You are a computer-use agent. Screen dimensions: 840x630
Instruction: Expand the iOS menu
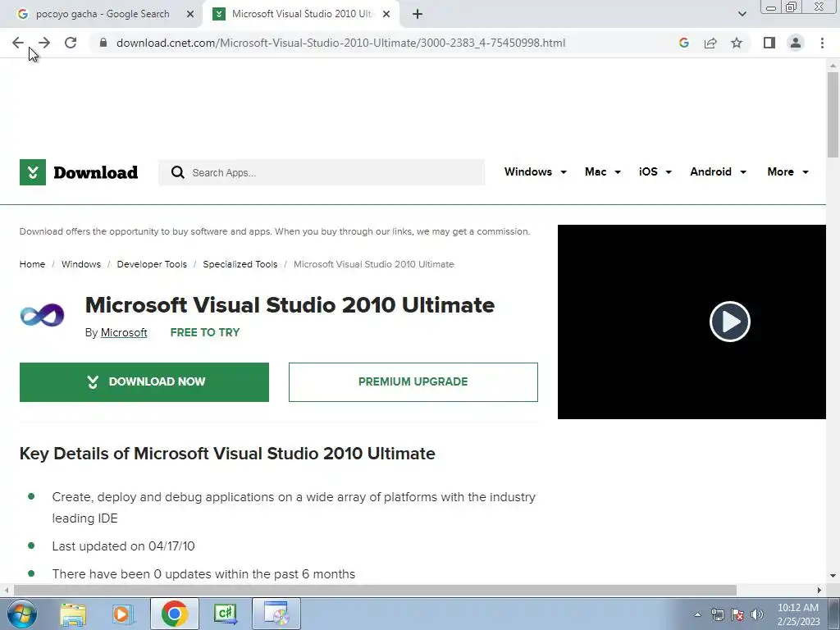(655, 172)
